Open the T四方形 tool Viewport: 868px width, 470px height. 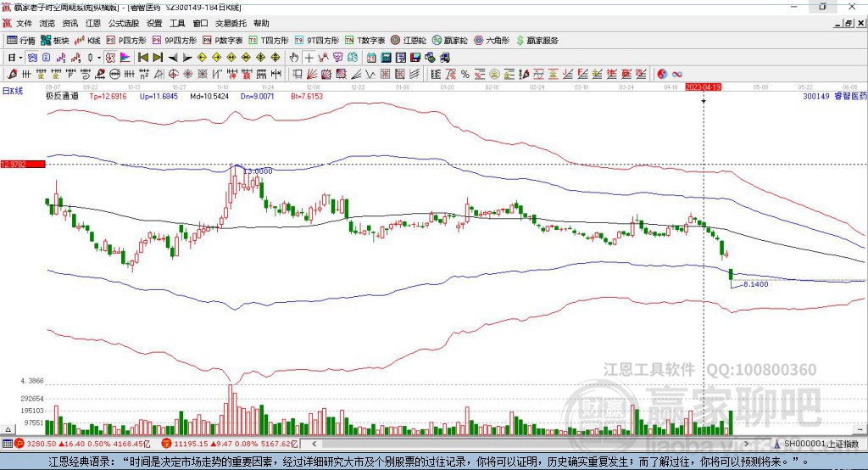tap(269, 41)
